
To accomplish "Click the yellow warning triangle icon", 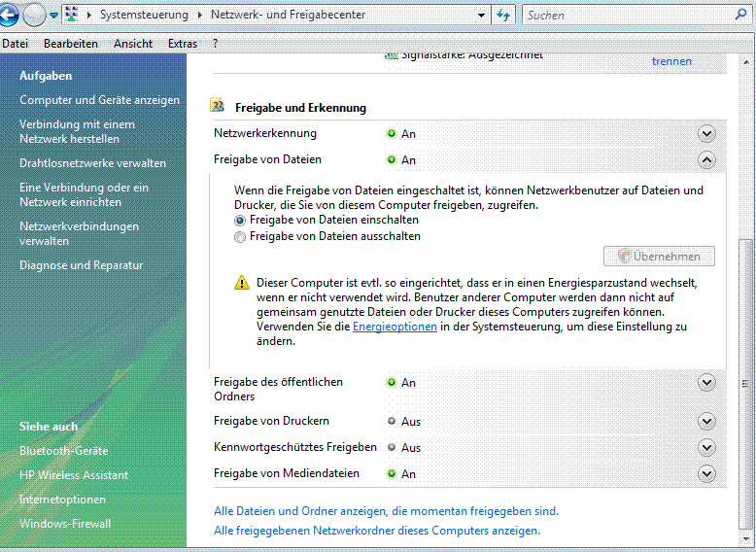I will coord(242,283).
